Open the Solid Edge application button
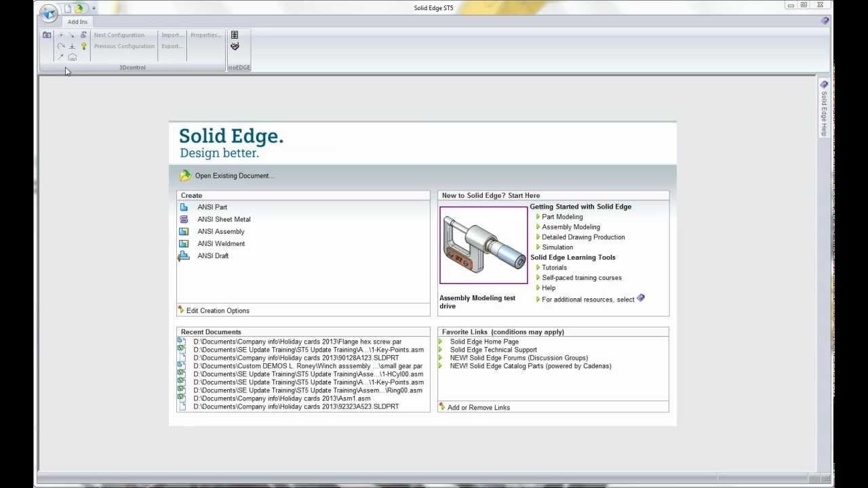The width and height of the screenshot is (868, 488). (x=48, y=13)
